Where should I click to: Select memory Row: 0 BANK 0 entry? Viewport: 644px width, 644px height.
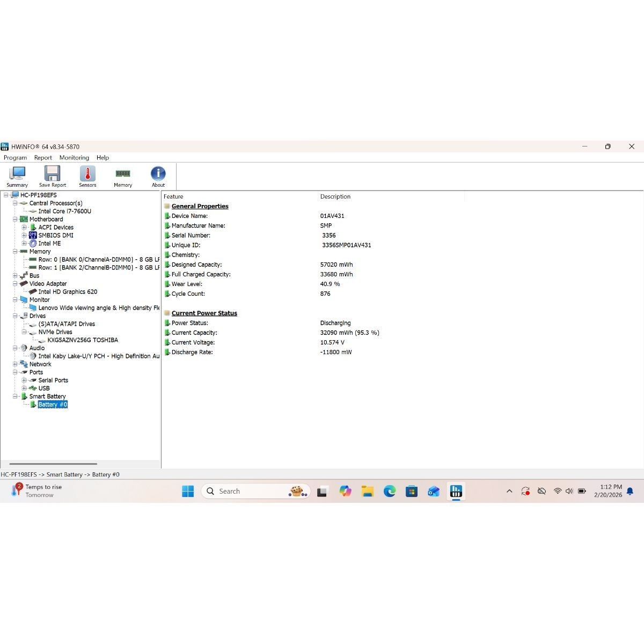click(99, 259)
